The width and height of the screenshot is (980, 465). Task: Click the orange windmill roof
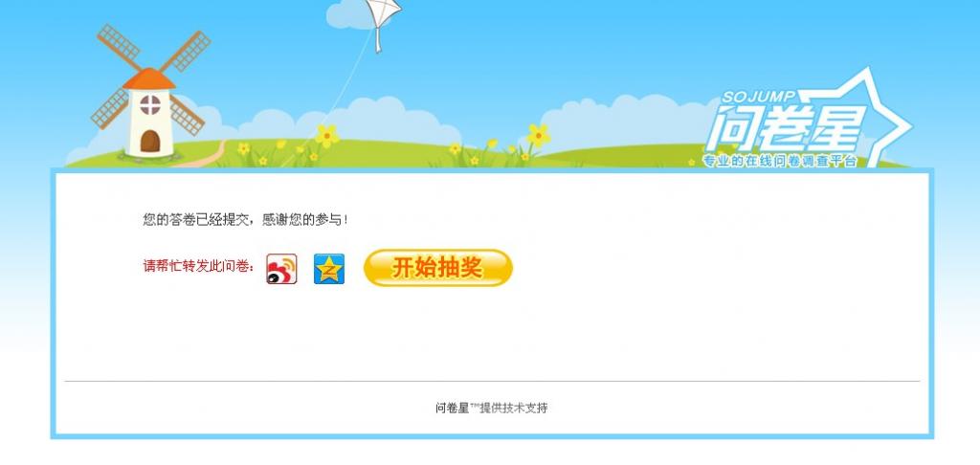pyautogui.click(x=148, y=78)
